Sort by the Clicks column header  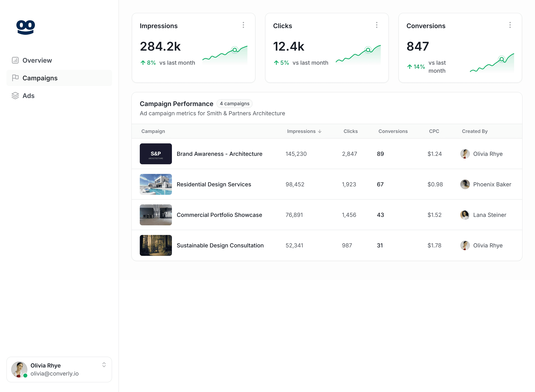click(x=350, y=131)
